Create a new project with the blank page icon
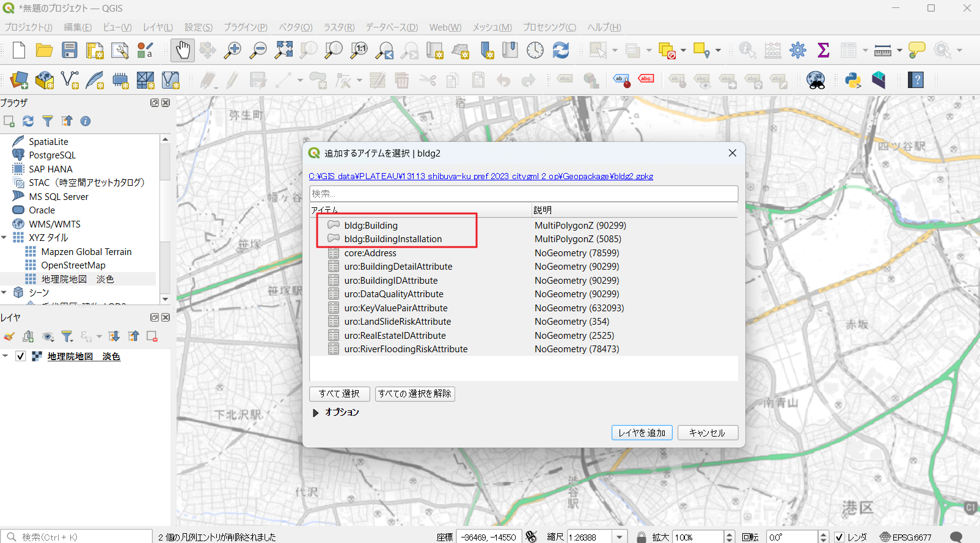980x543 pixels. click(x=18, y=50)
